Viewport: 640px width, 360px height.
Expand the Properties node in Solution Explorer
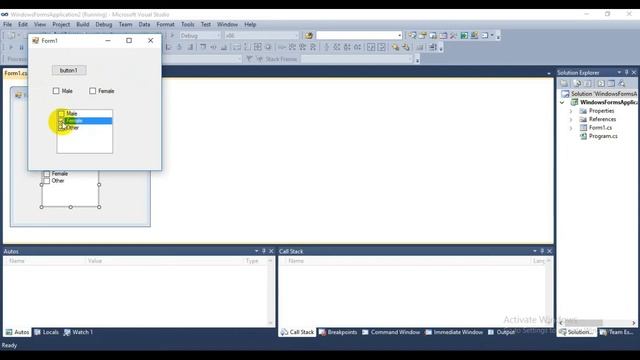click(571, 111)
